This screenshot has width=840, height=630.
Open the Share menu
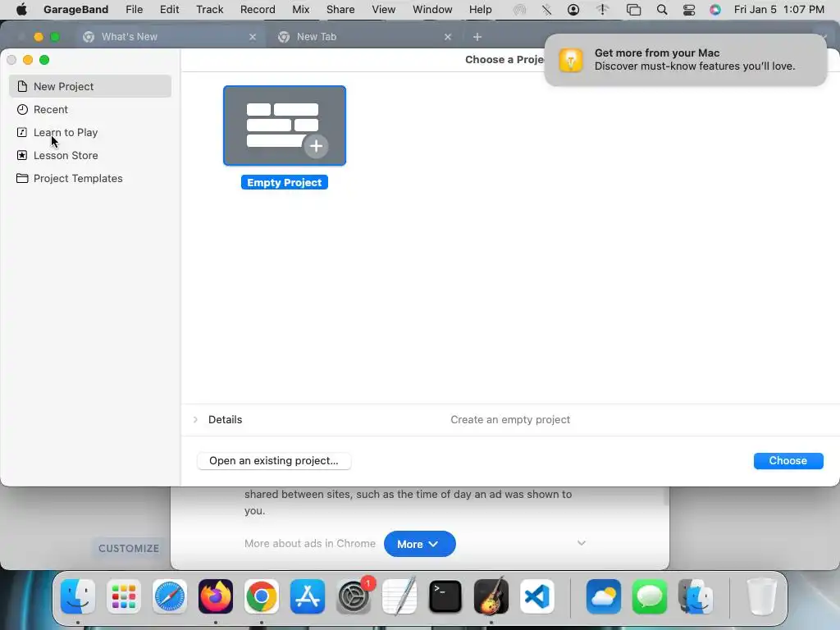pos(340,9)
